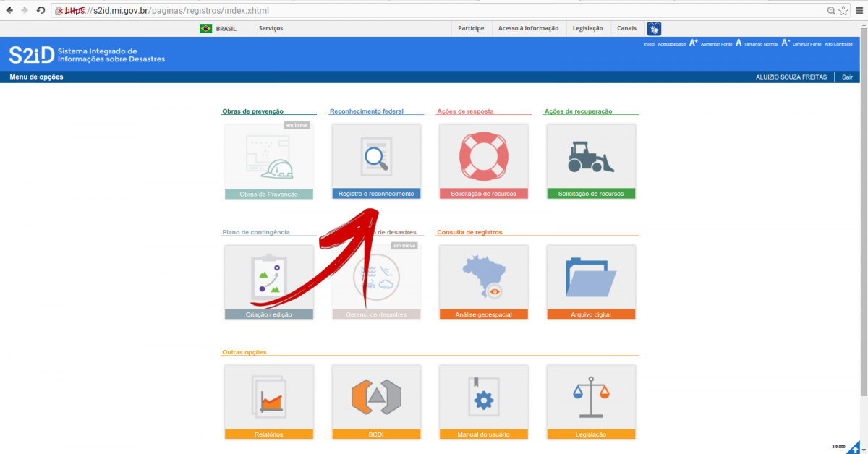868x454 pixels.
Task: Click the lifebuoy Ações de resposta icon
Action: point(484,157)
